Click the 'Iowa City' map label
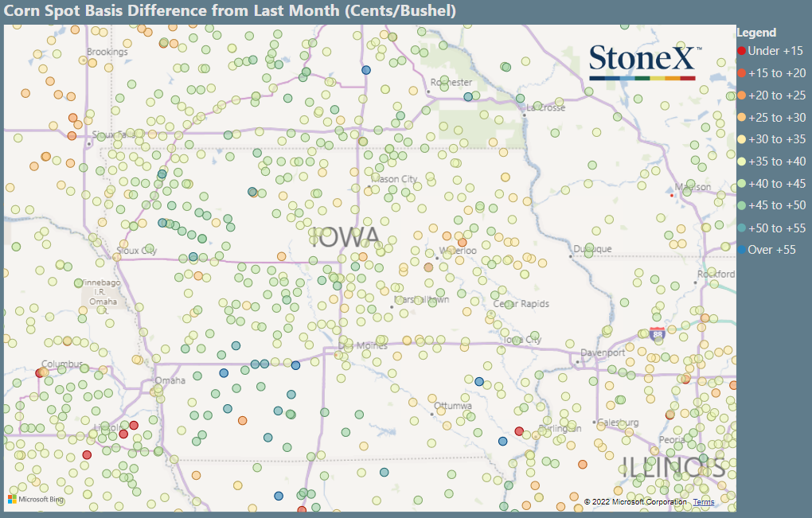 (522, 340)
